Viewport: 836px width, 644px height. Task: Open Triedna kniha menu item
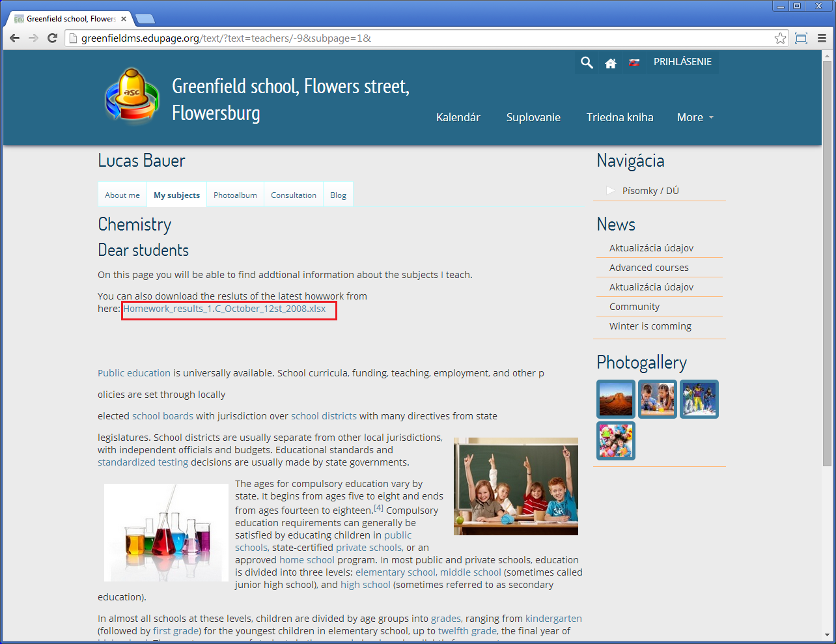pos(620,117)
